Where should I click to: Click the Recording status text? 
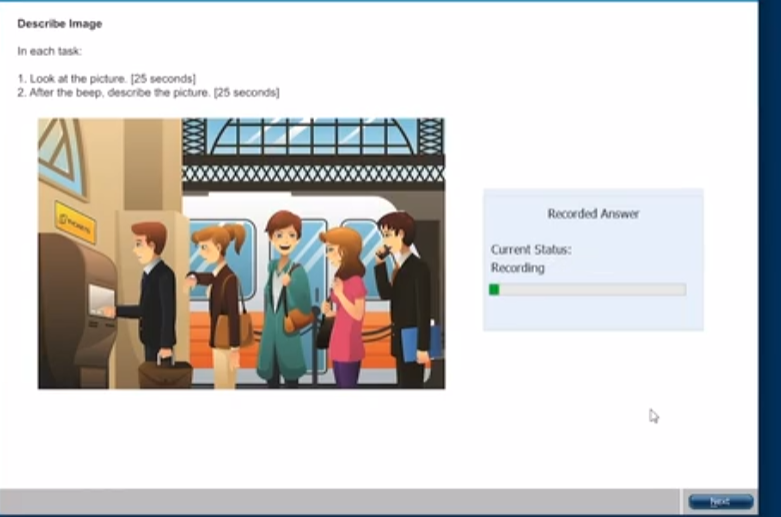pyautogui.click(x=517, y=268)
